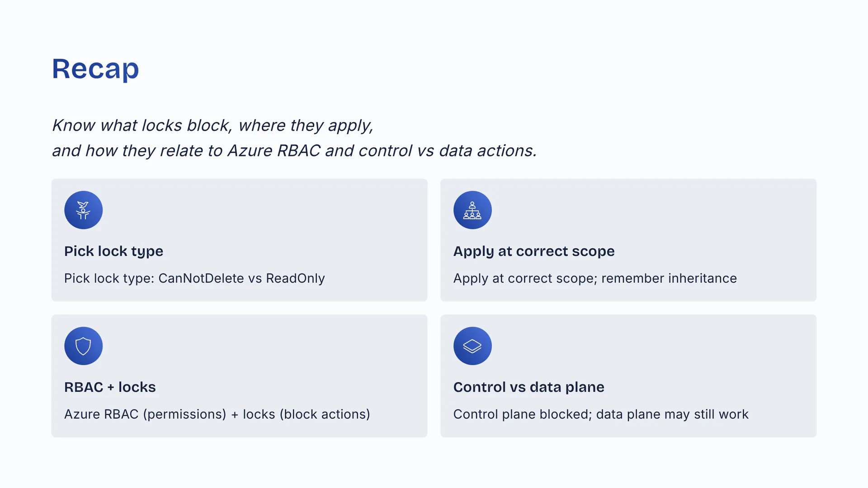
Task: Click the subtitle line mentioning Azure RBAC
Action: tap(294, 150)
